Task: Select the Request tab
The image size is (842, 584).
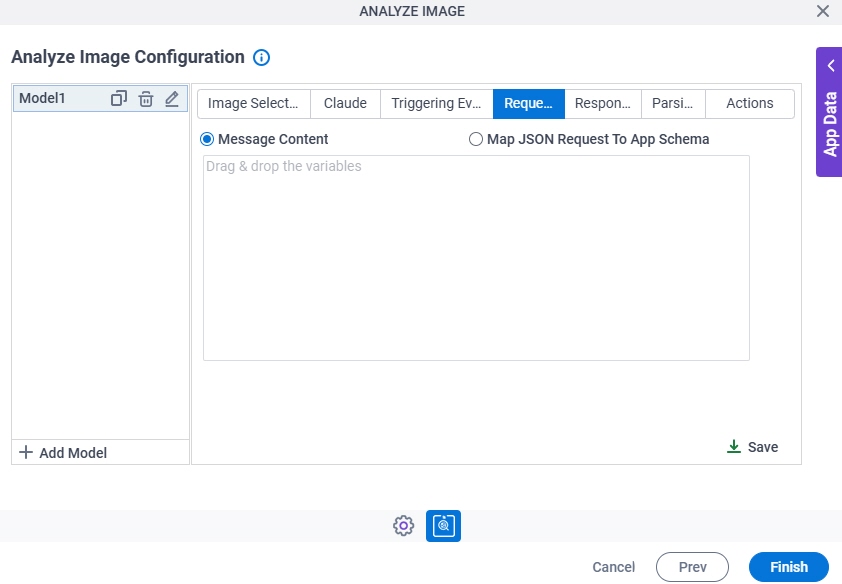Action: pyautogui.click(x=528, y=104)
